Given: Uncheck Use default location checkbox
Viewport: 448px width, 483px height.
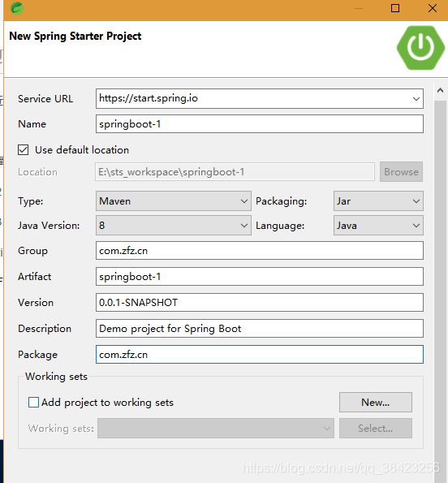Looking at the screenshot, I should [x=23, y=150].
